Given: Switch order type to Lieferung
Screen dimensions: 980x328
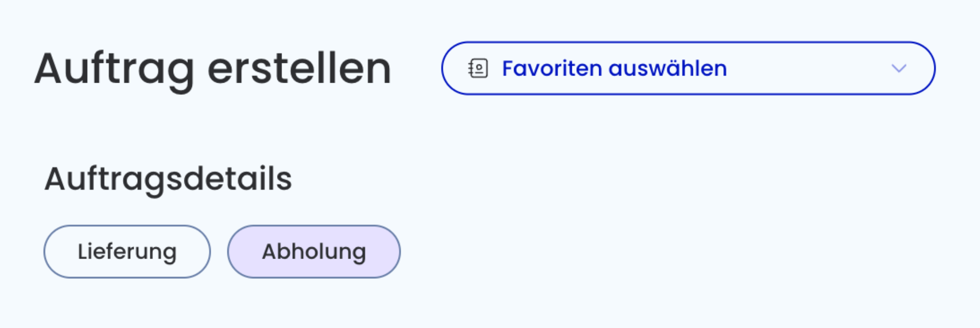Looking at the screenshot, I should click(127, 251).
